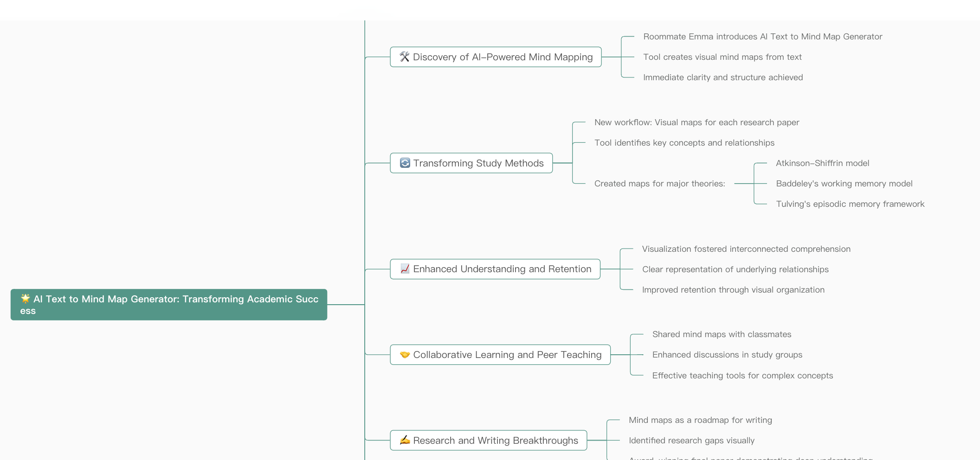Select 'Visualization fostered interconnected comprehension'
Screen dimensions: 980x460
pos(746,249)
